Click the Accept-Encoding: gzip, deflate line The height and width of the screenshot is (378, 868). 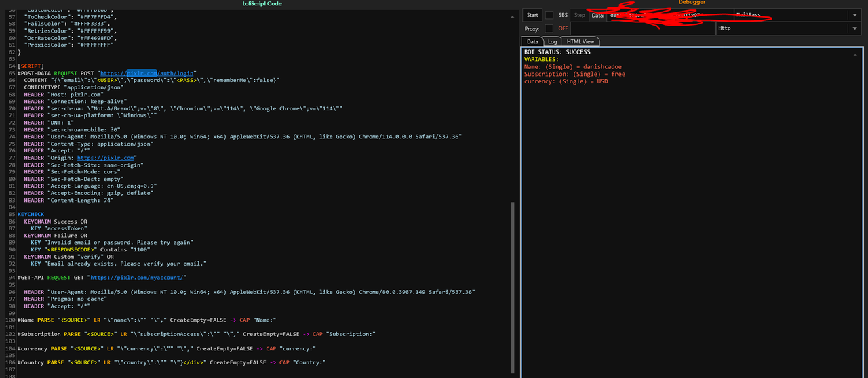point(89,193)
